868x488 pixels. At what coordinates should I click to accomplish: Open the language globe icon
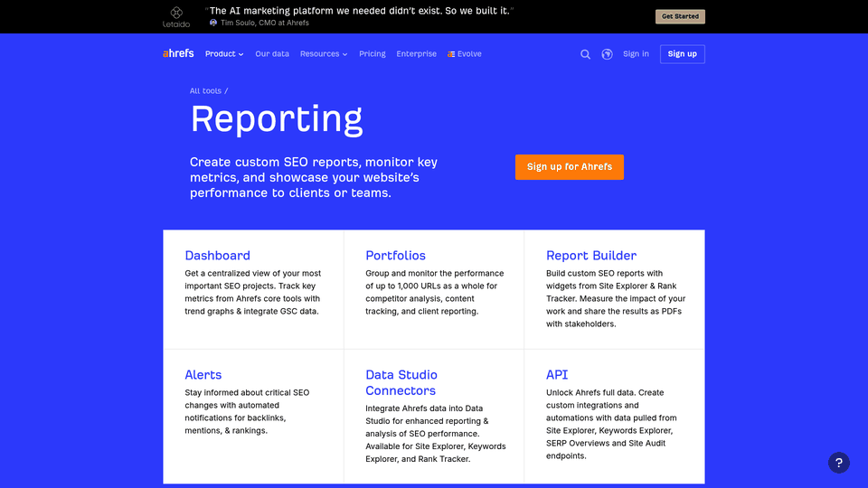(x=608, y=54)
